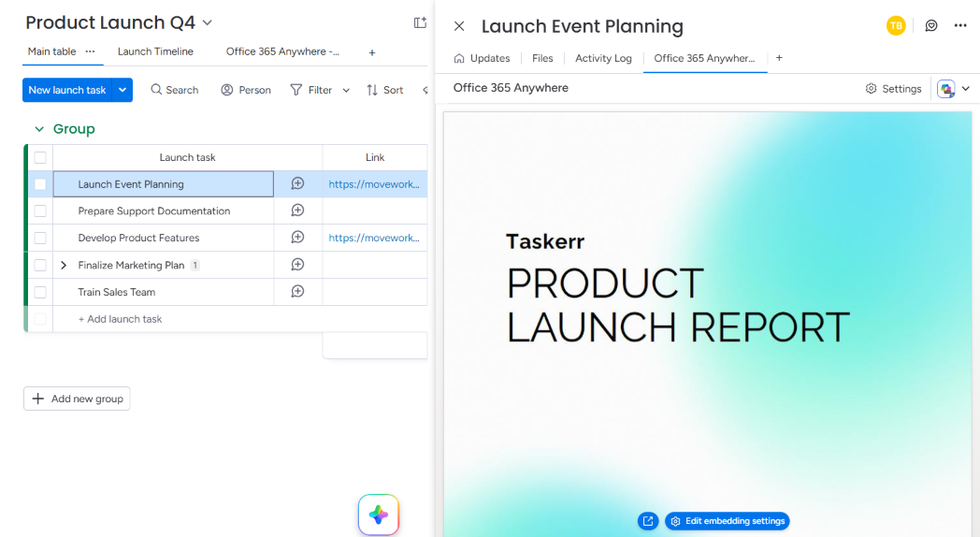Click the TB user avatar

tap(896, 25)
